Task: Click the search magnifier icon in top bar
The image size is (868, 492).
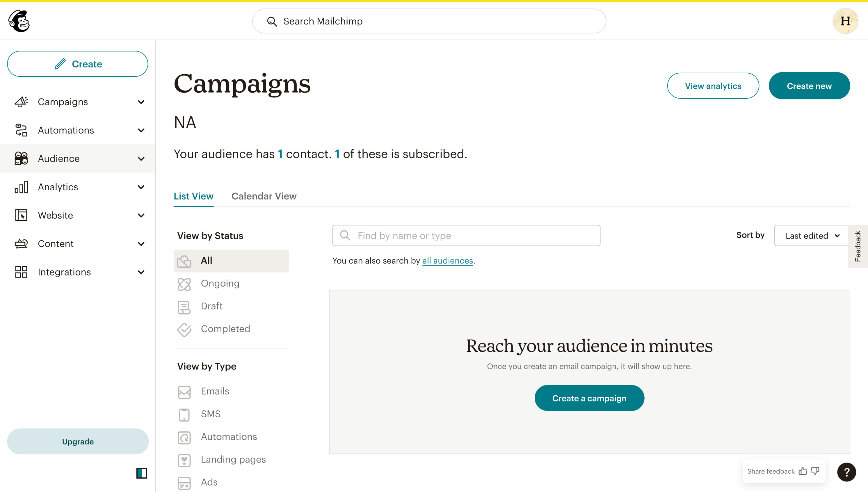Action: tap(272, 21)
